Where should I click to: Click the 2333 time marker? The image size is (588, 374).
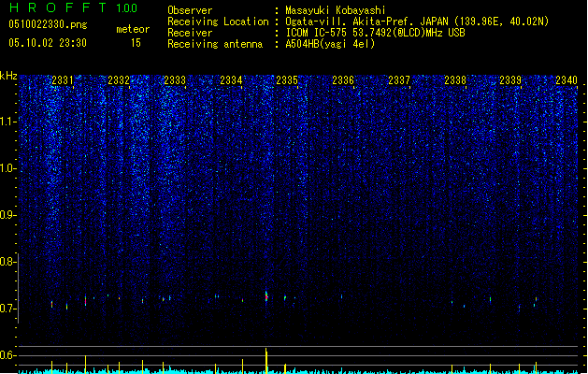pos(175,80)
